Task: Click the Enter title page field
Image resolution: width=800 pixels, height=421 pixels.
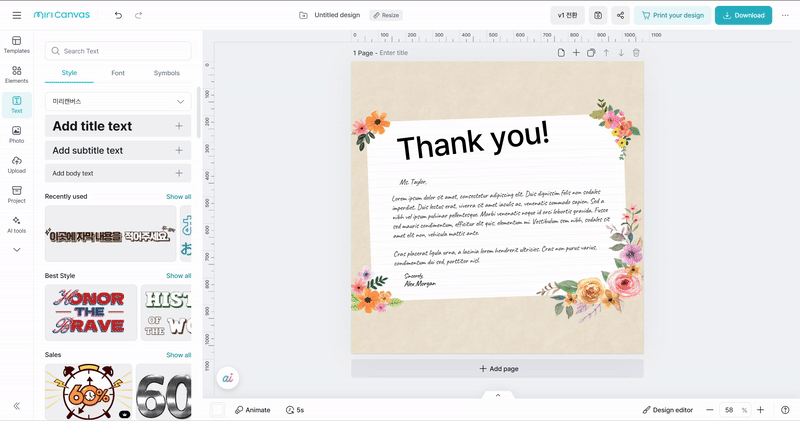Action: pyautogui.click(x=393, y=53)
